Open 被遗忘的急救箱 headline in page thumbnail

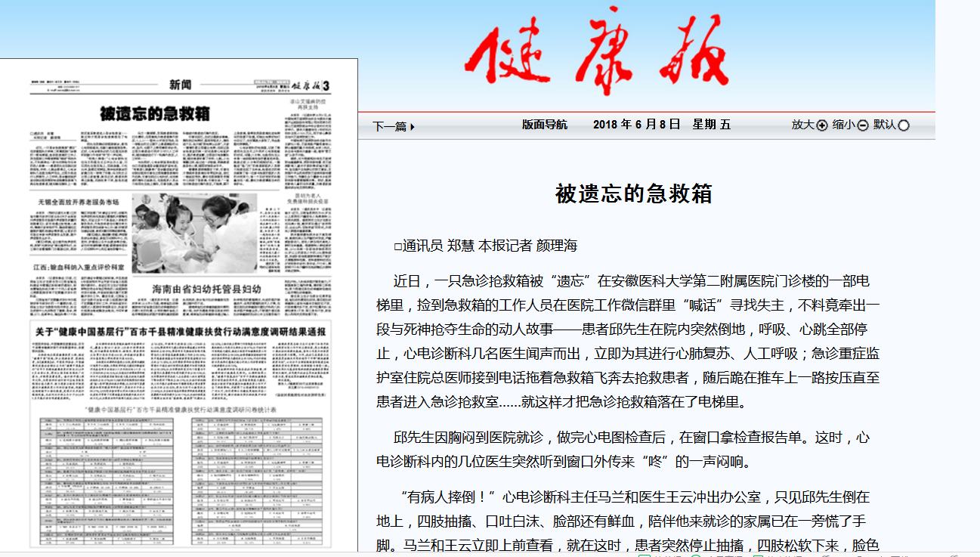[x=155, y=114]
